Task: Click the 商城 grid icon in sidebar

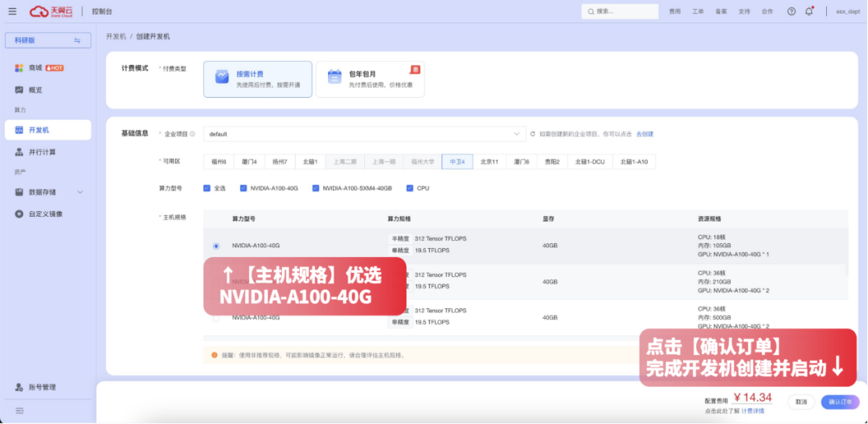Action: point(19,68)
